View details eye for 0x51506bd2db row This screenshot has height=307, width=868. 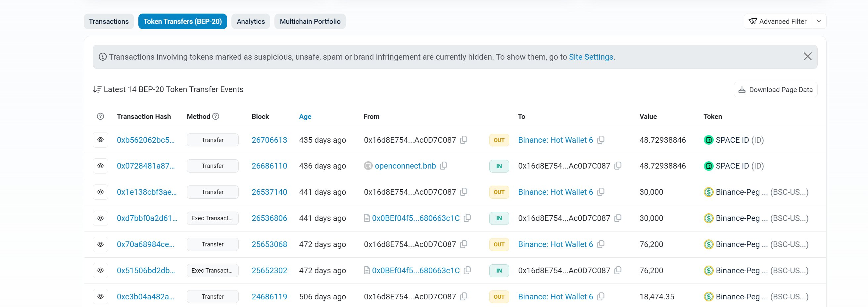point(100,270)
